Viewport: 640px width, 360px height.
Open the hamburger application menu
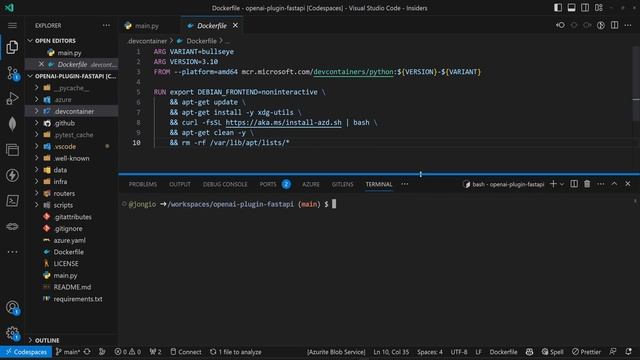(x=12, y=25)
